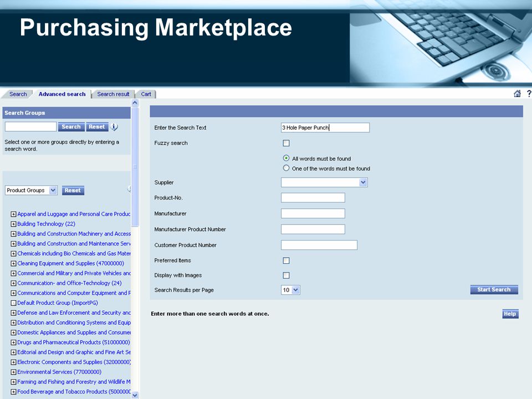Enable the Fuzzy search checkbox
This screenshot has width=532, height=399.
(287, 143)
